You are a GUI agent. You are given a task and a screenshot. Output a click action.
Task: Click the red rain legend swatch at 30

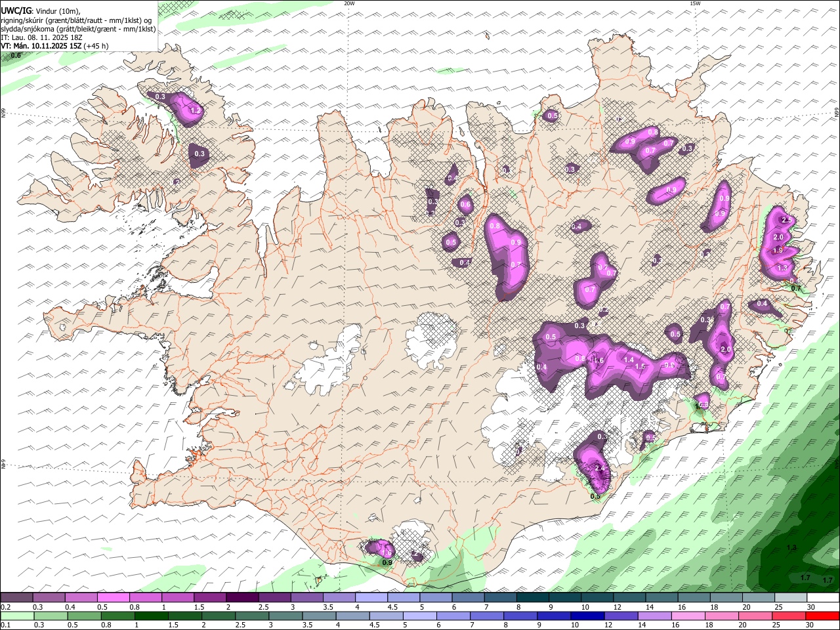pyautogui.click(x=823, y=616)
